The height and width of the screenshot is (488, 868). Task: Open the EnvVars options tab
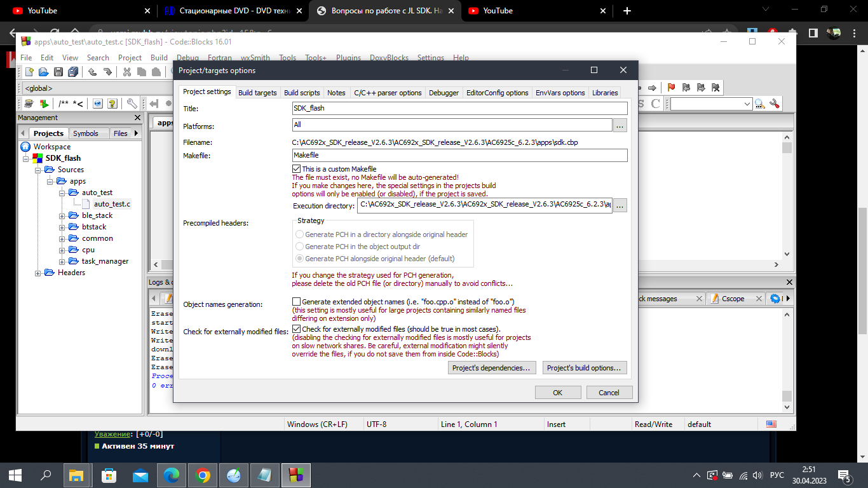click(x=560, y=93)
